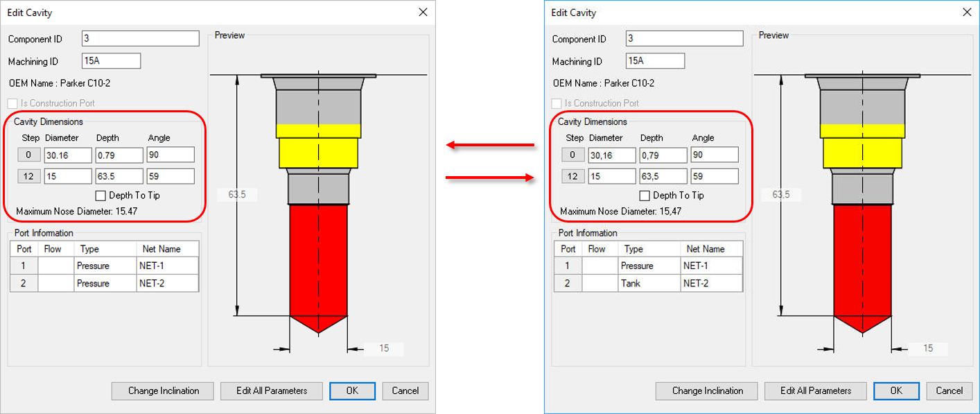The width and height of the screenshot is (980, 414).
Task: Click 15 diameter dimension label, left preview
Action: (385, 349)
